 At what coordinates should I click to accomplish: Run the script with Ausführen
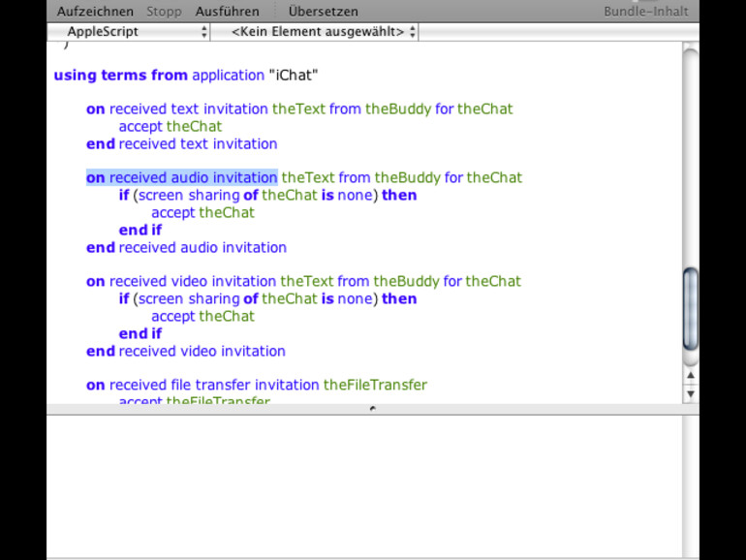click(228, 11)
